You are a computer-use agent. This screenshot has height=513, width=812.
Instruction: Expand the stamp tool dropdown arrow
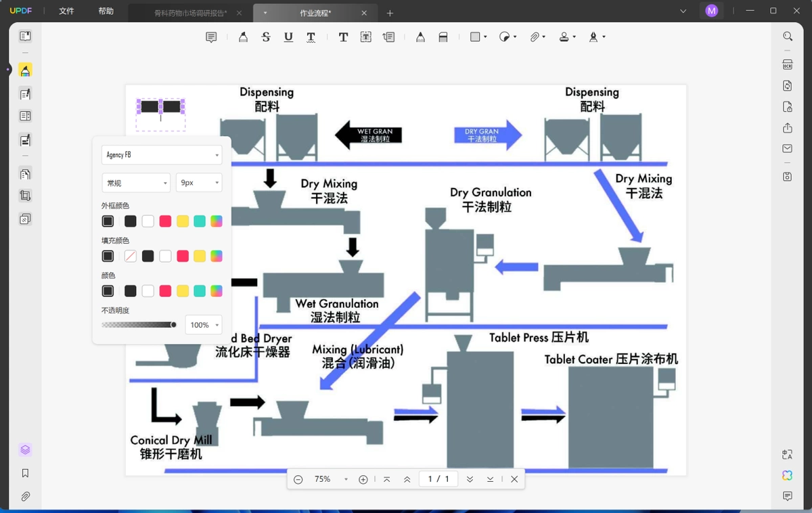pos(574,37)
